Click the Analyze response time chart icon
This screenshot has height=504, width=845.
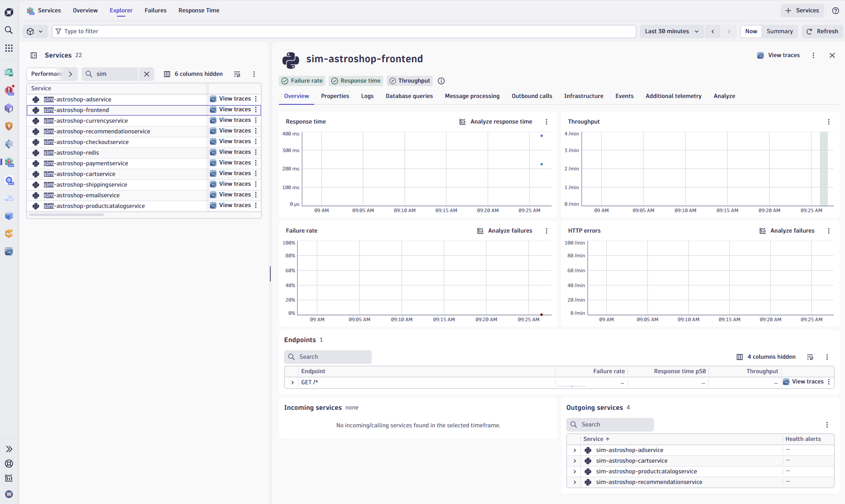click(x=463, y=122)
